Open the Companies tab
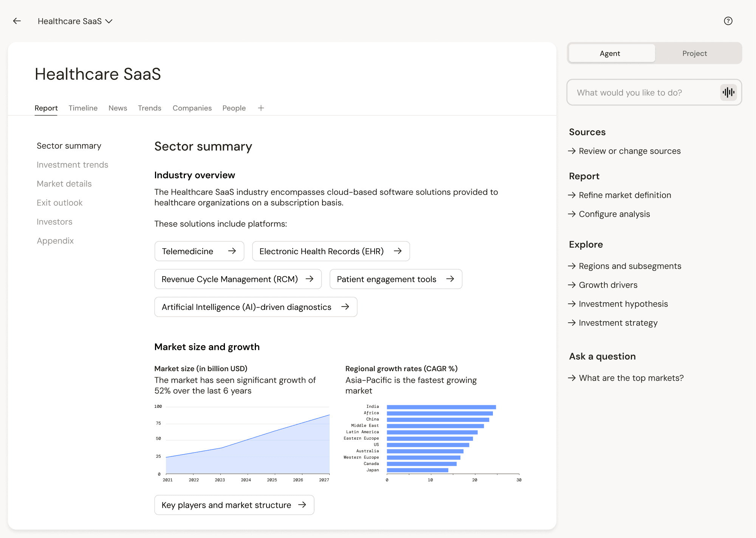756x538 pixels. (x=192, y=108)
